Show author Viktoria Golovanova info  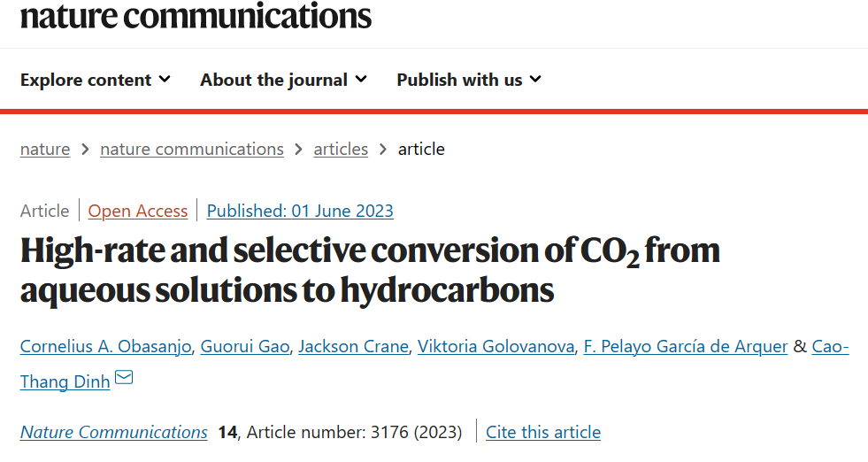496,346
